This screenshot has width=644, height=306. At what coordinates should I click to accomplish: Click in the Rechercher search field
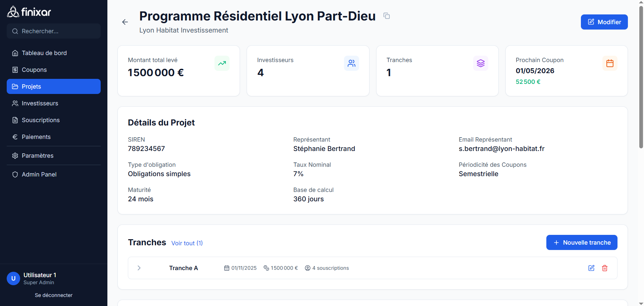tap(54, 31)
